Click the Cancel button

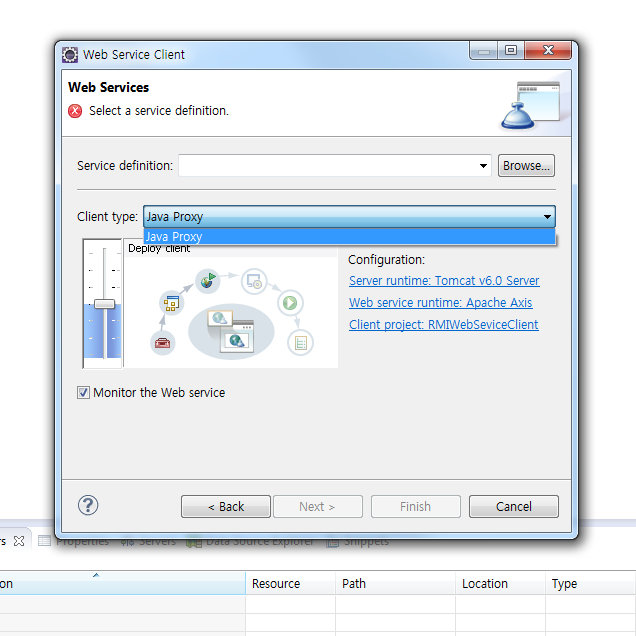(x=513, y=507)
